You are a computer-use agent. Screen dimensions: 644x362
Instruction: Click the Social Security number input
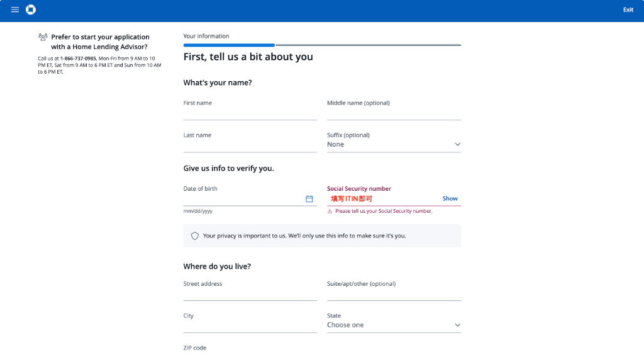pyautogui.click(x=384, y=199)
